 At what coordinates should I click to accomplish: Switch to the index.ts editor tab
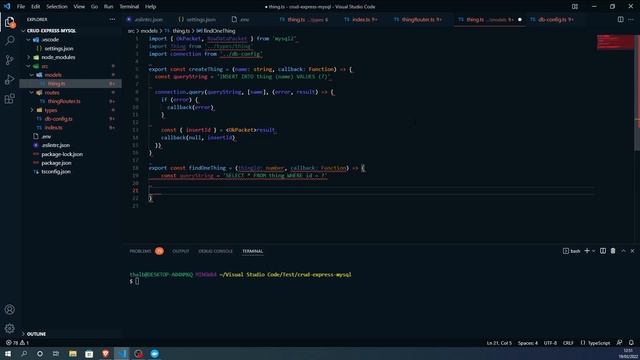pyautogui.click(x=361, y=19)
